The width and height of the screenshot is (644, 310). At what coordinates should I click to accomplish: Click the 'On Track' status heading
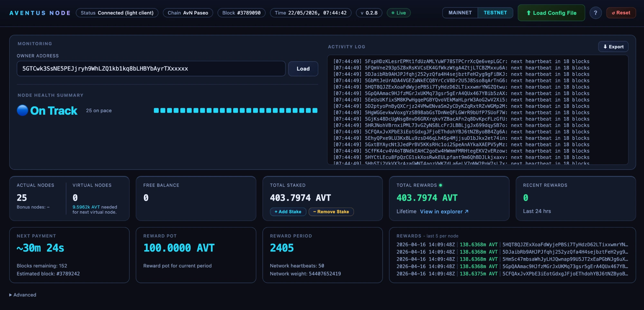tap(54, 111)
